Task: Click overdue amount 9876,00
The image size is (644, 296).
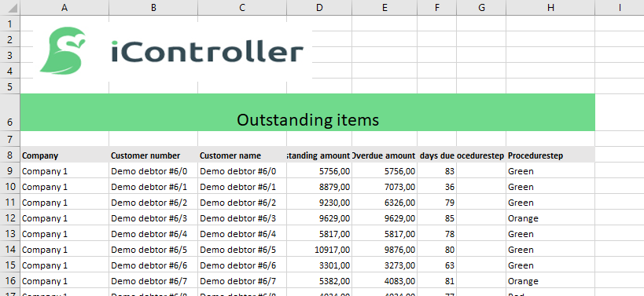Action: point(385,249)
